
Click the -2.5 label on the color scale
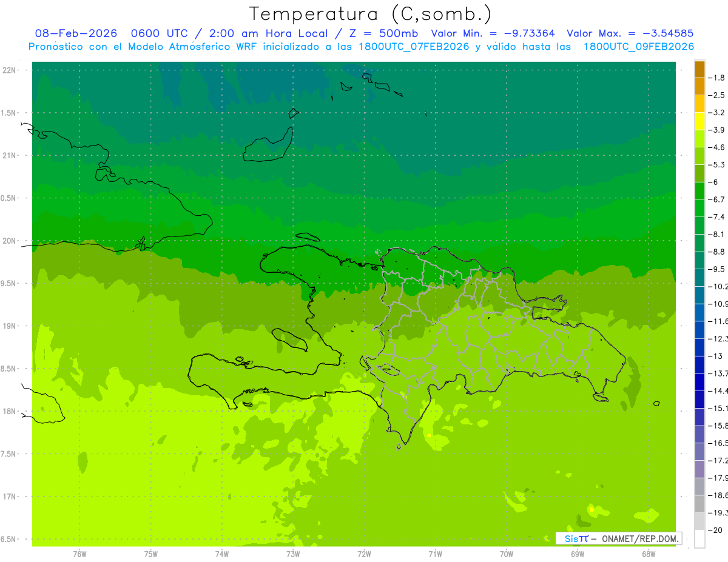coord(717,95)
